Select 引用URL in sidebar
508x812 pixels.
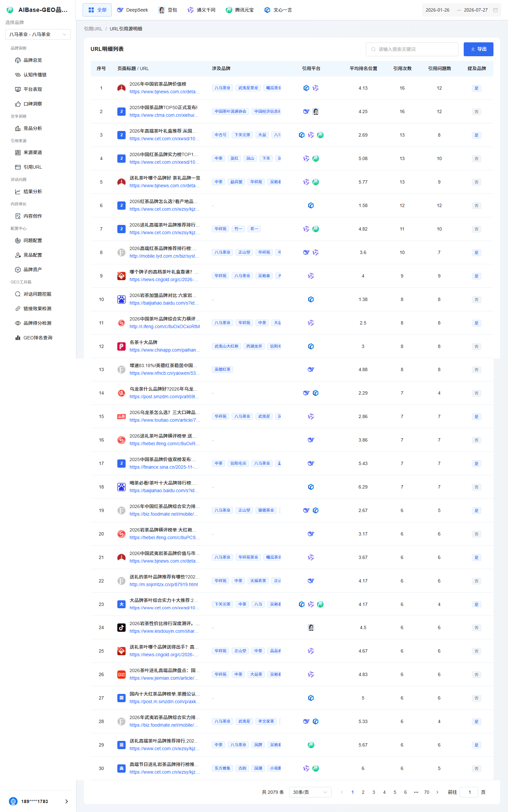(33, 167)
